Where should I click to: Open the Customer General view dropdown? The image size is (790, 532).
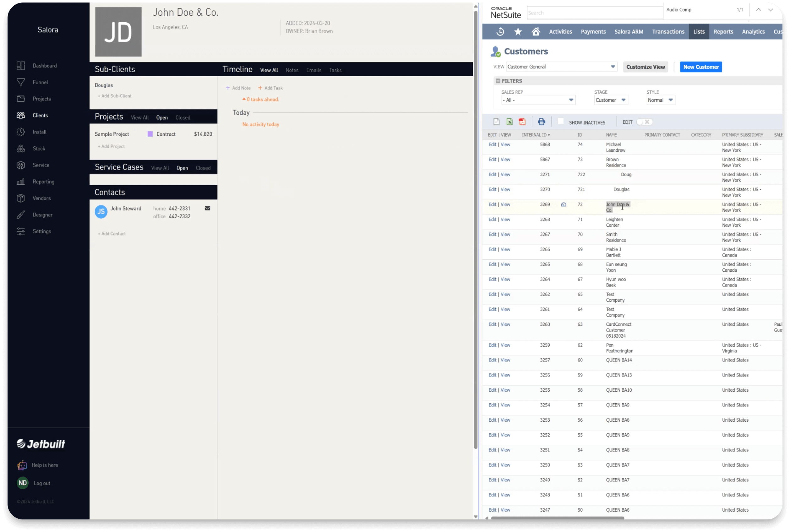[x=613, y=67]
